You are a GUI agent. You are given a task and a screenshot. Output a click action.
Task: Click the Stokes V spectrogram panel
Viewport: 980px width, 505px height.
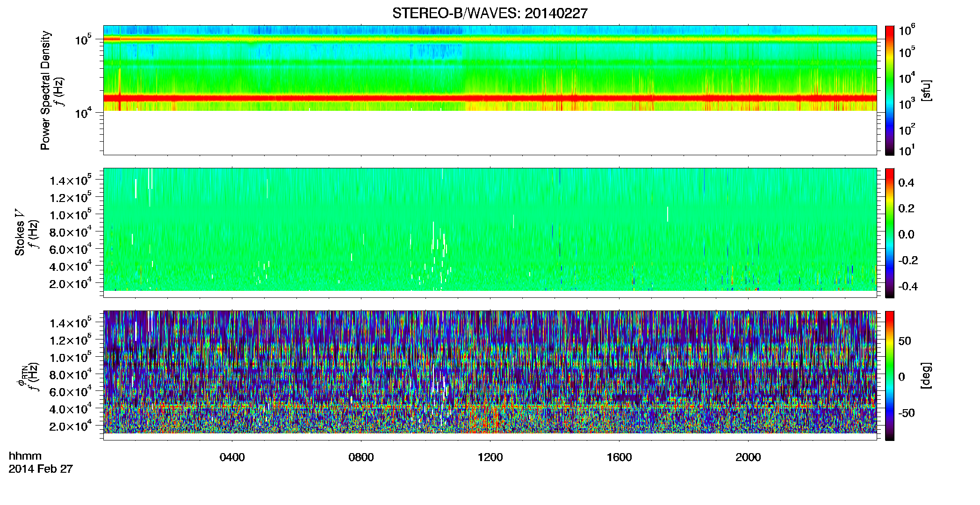click(x=490, y=233)
